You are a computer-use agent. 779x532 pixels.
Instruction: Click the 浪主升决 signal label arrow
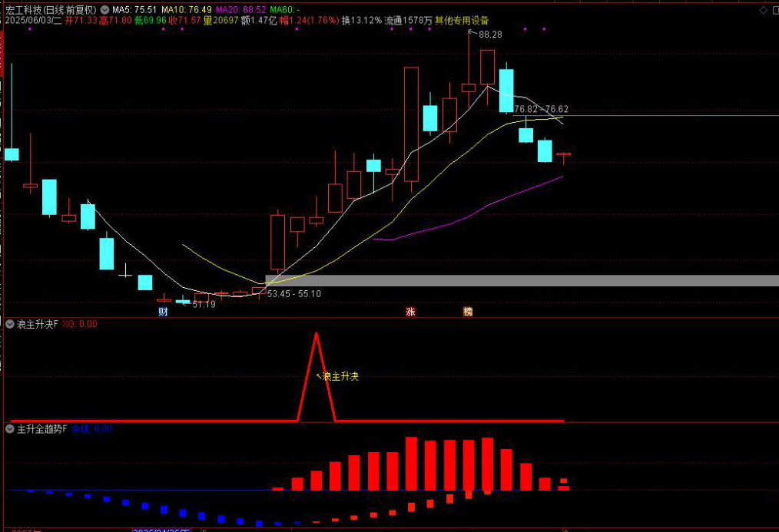click(319, 375)
